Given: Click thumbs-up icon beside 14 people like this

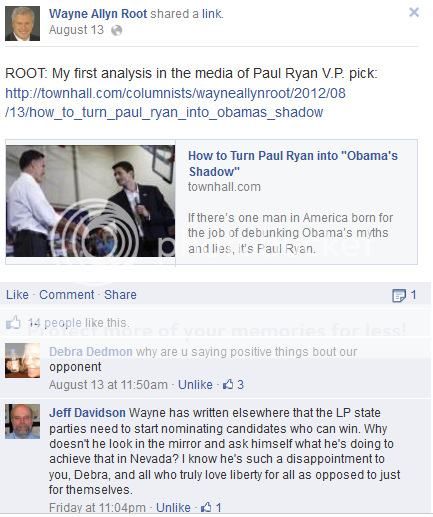Looking at the screenshot, I should pos(13,322).
